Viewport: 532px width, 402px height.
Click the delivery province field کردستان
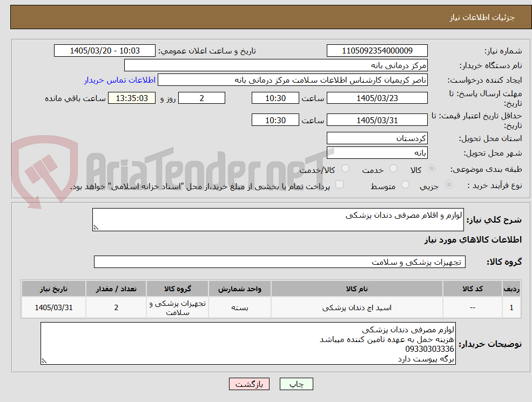(377, 138)
